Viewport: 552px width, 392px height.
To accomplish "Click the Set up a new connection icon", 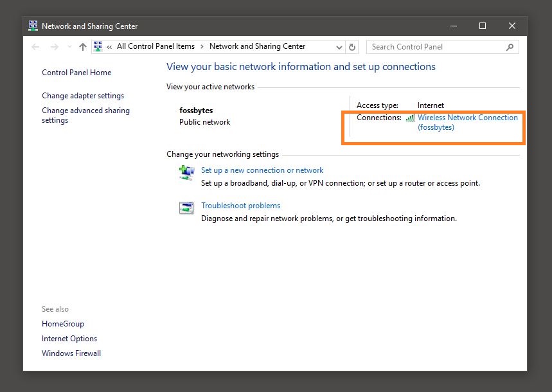I will [x=187, y=172].
